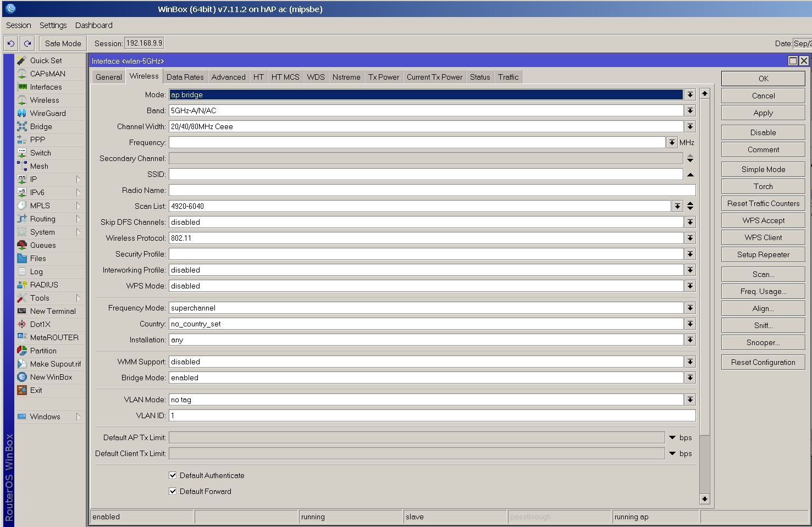Toggle the Default Authenticate checkbox
The image size is (812, 527).
pyautogui.click(x=173, y=475)
